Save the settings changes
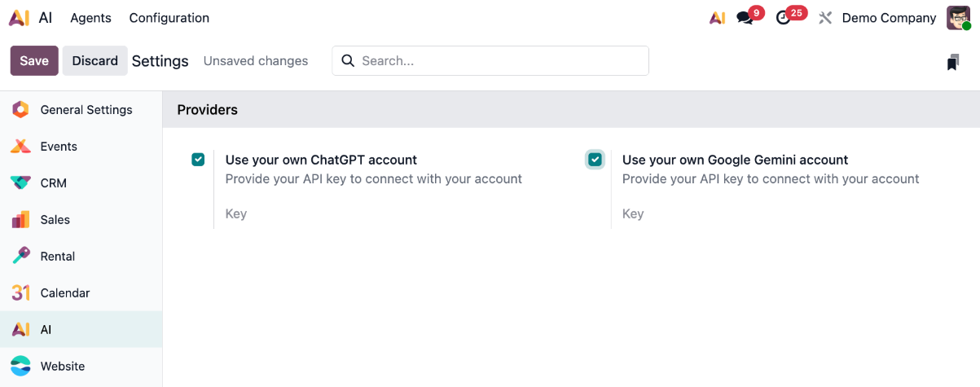The image size is (980, 387). (x=34, y=61)
